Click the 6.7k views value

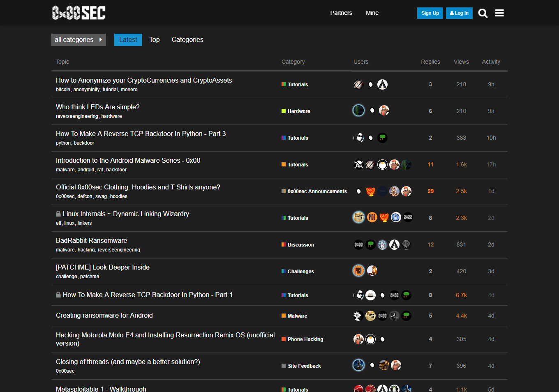(461, 295)
